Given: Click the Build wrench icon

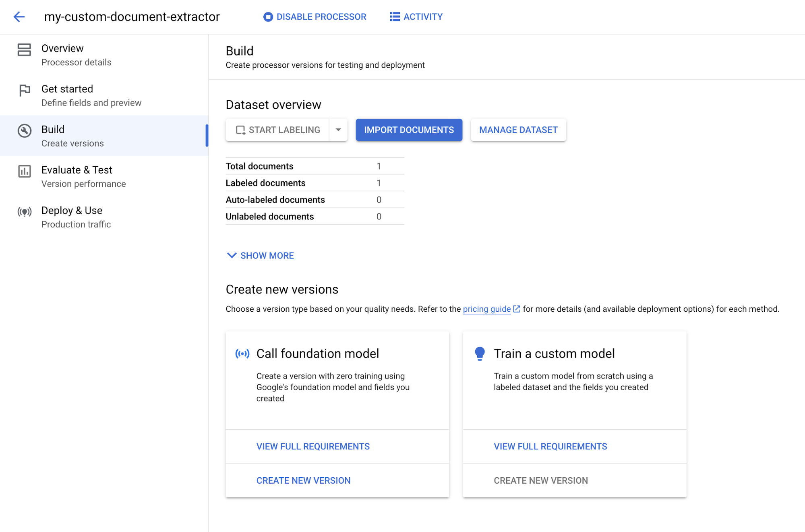Looking at the screenshot, I should tap(25, 131).
